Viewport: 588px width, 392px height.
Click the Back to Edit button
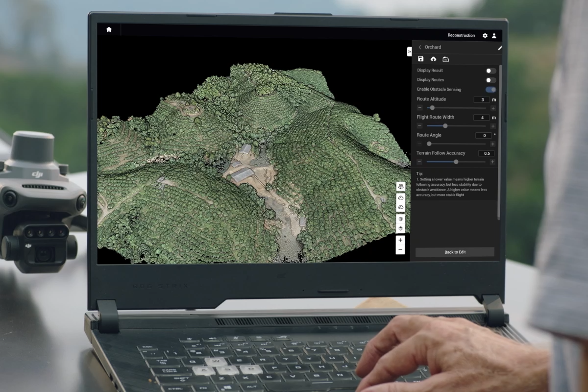point(455,252)
